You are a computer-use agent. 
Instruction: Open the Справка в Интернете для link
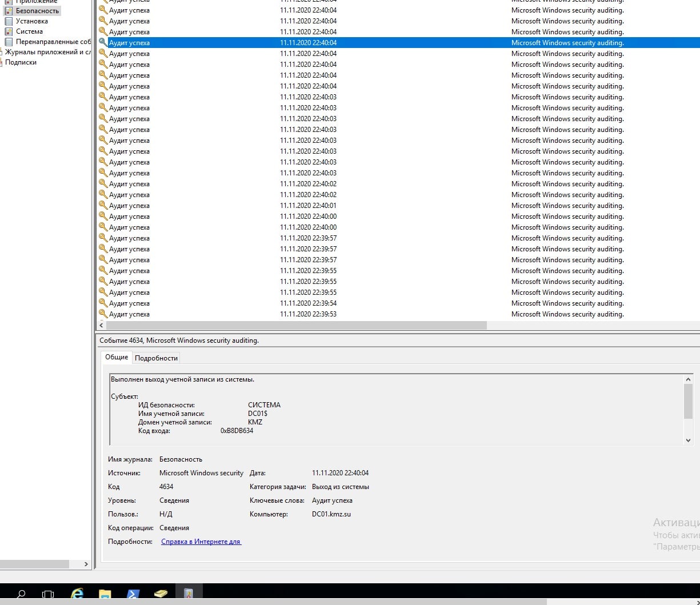coord(201,542)
